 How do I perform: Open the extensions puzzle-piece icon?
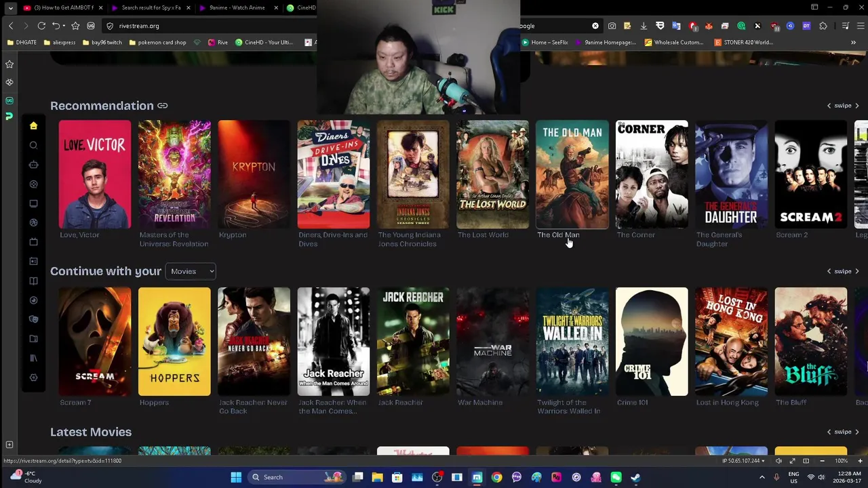[x=823, y=26]
